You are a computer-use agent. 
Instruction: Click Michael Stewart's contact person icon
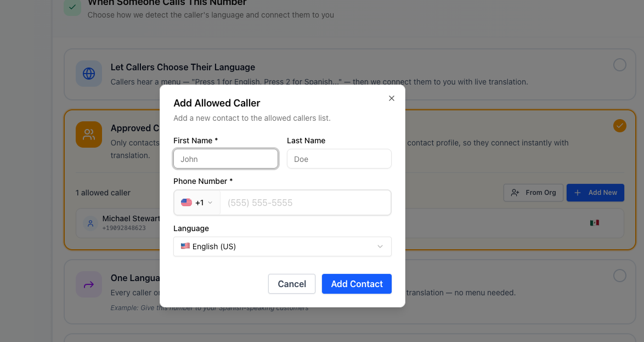pyautogui.click(x=90, y=223)
